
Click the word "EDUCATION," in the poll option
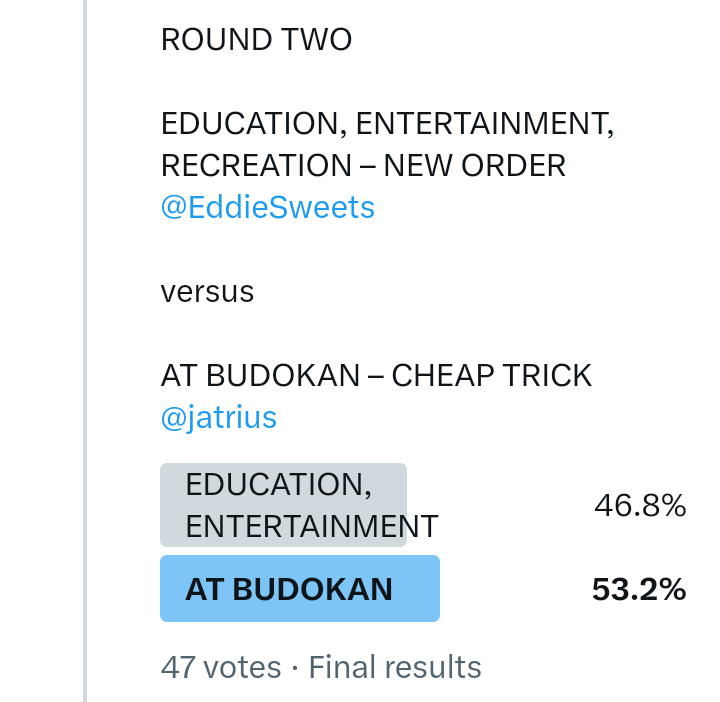[x=278, y=485]
